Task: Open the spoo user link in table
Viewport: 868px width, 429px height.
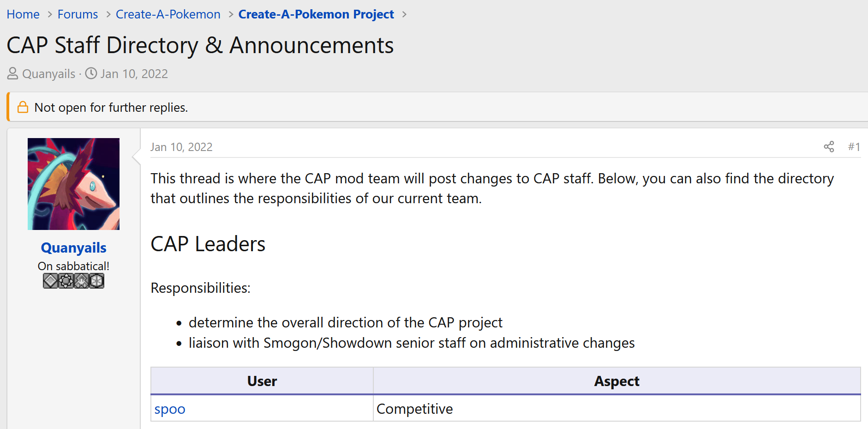Action: (170, 409)
